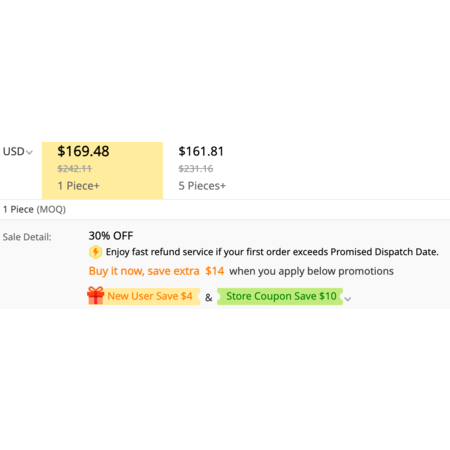The image size is (450, 450).
Task: Click the 1 Piece (MOQ) label
Action: [34, 209]
